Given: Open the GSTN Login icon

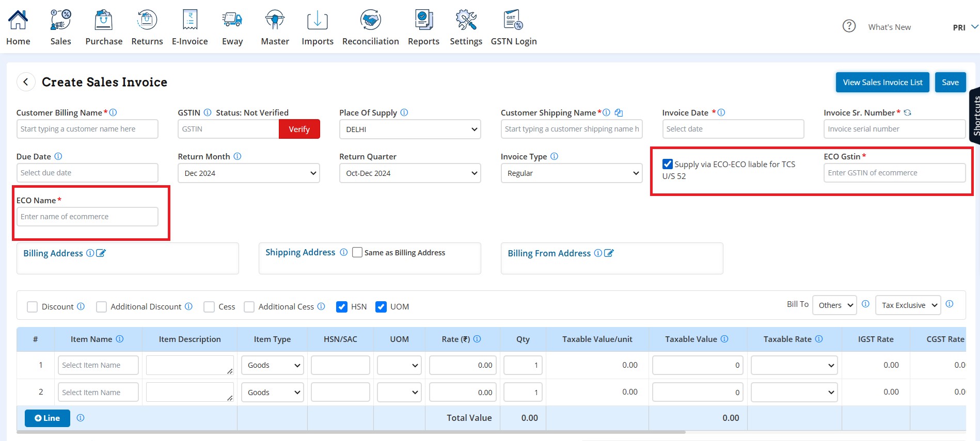Looking at the screenshot, I should pyautogui.click(x=514, y=20).
